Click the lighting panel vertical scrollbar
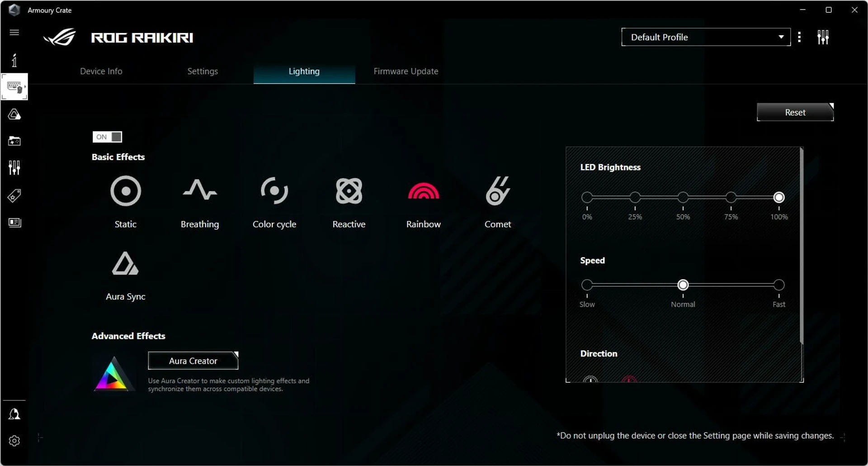The width and height of the screenshot is (868, 466). [802, 246]
